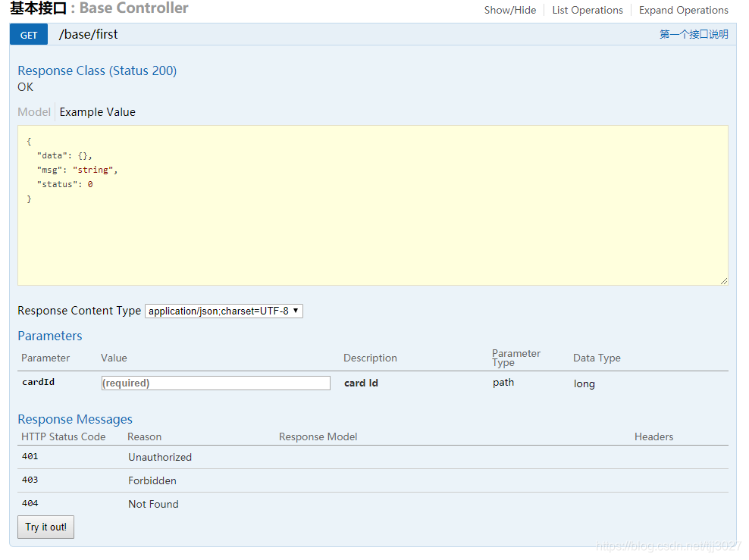
Task: Grab the resize handle of example box
Action: pos(724,281)
